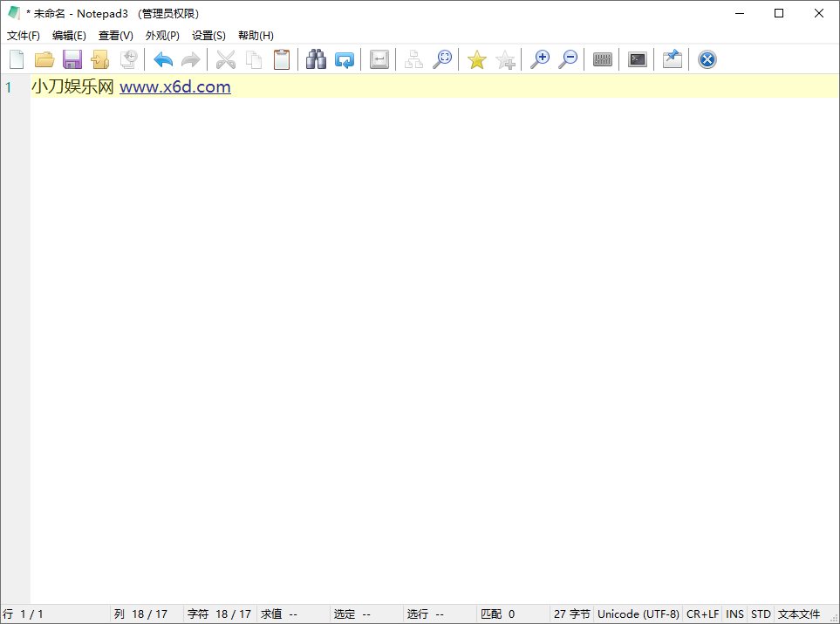
Task: Click the www.x6d.com hyperlink in the text
Action: tap(174, 86)
